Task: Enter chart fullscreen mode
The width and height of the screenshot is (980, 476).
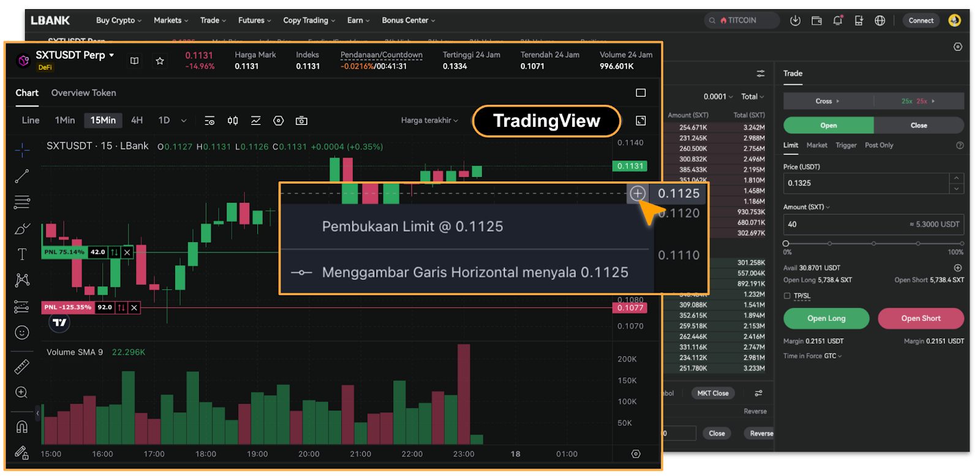Action: tap(641, 121)
